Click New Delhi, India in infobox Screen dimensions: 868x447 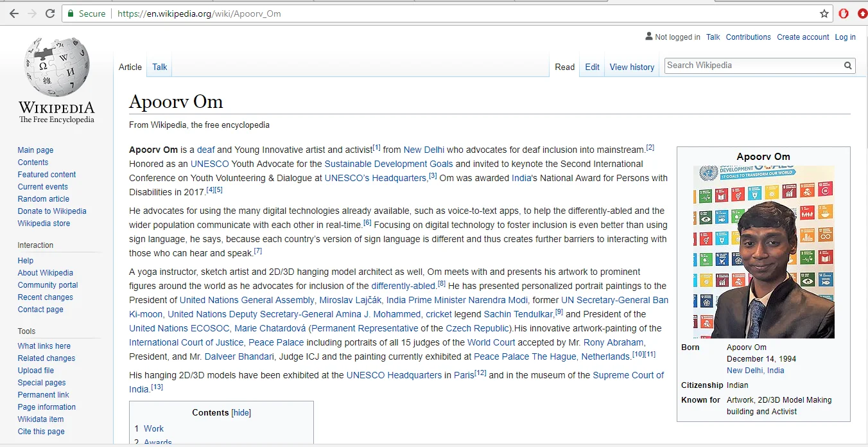click(x=755, y=371)
